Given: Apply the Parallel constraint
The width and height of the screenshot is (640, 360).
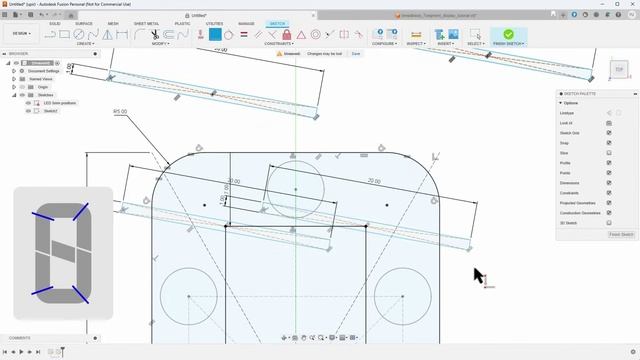Looking at the screenshot, I should point(258,35).
